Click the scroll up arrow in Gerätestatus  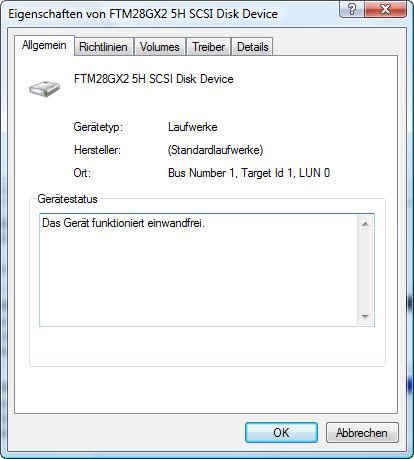point(365,224)
